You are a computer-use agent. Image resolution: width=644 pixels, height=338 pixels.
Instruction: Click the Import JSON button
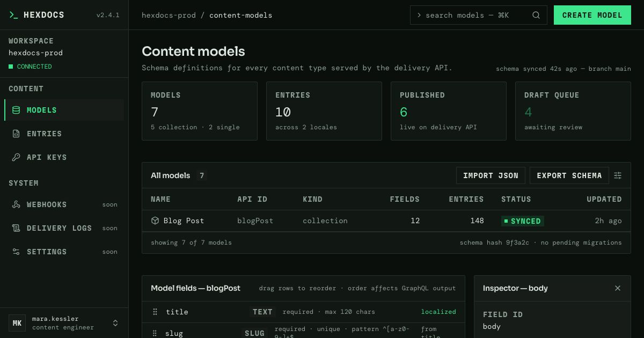point(491,175)
